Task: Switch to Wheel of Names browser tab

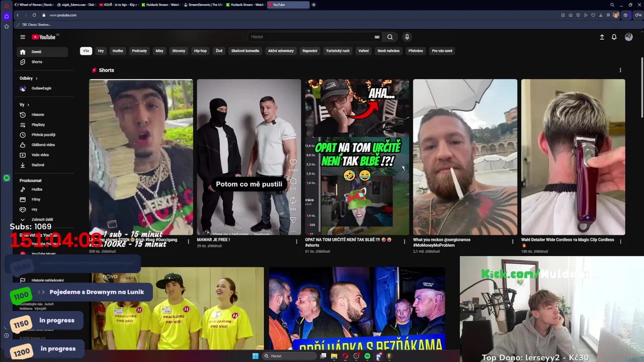Action: (x=34, y=5)
